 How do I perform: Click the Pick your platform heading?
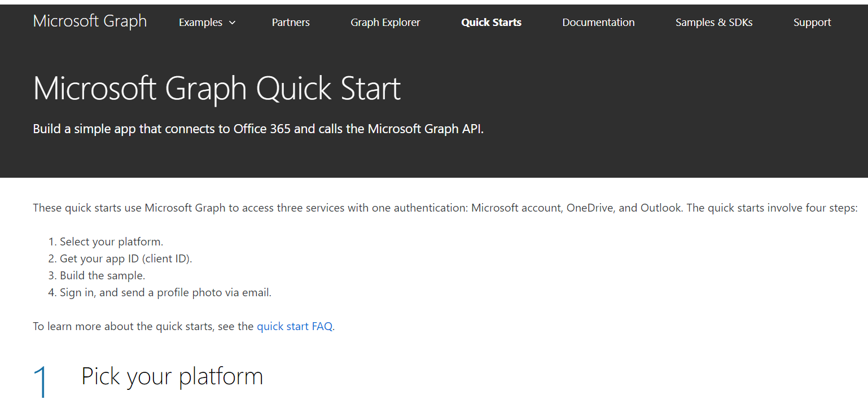(172, 376)
